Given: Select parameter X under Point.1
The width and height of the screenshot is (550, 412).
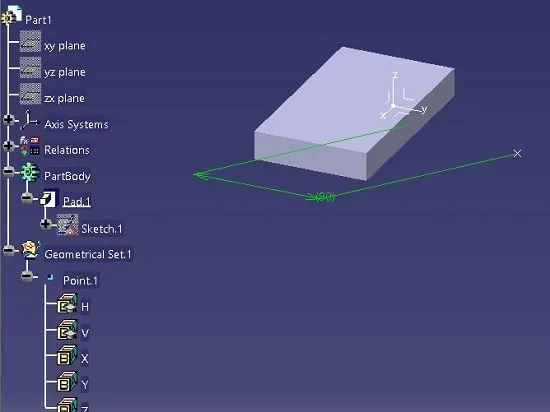Looking at the screenshot, I should click(x=85, y=359).
